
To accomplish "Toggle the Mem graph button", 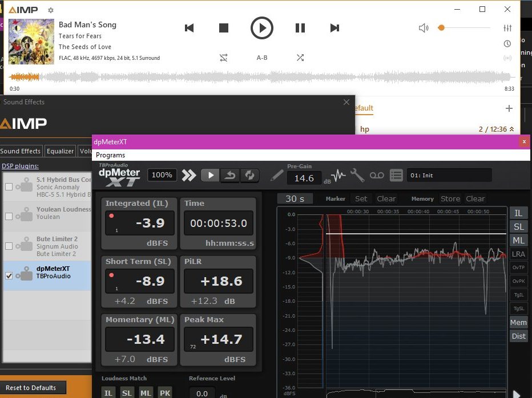I will (x=518, y=322).
